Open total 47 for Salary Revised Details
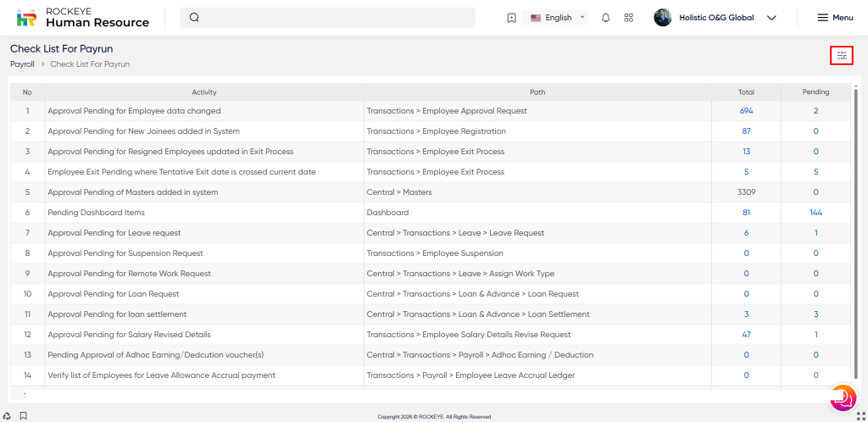The height and width of the screenshot is (422, 868). pos(746,335)
